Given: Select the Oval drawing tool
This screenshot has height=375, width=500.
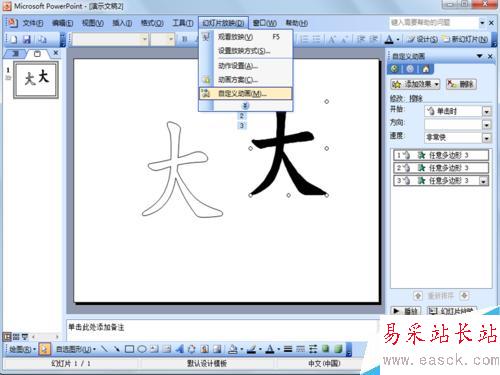Looking at the screenshot, I should point(142,349).
